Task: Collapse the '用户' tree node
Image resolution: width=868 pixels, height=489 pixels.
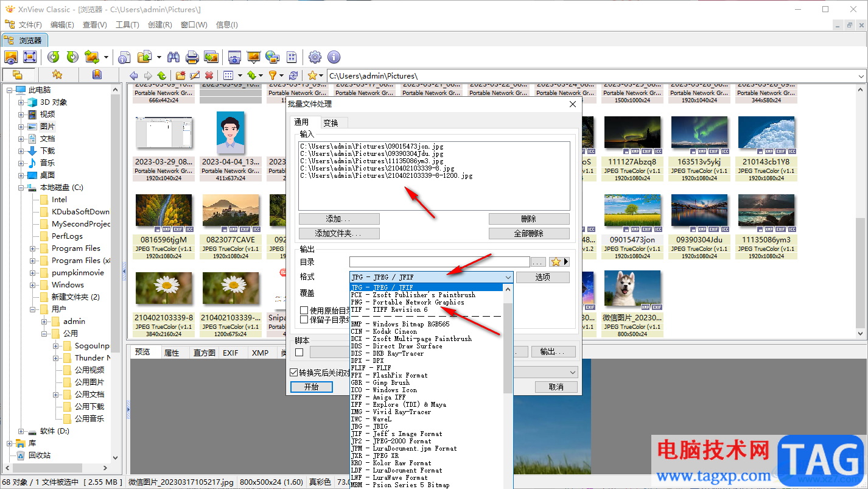Action: [x=33, y=309]
